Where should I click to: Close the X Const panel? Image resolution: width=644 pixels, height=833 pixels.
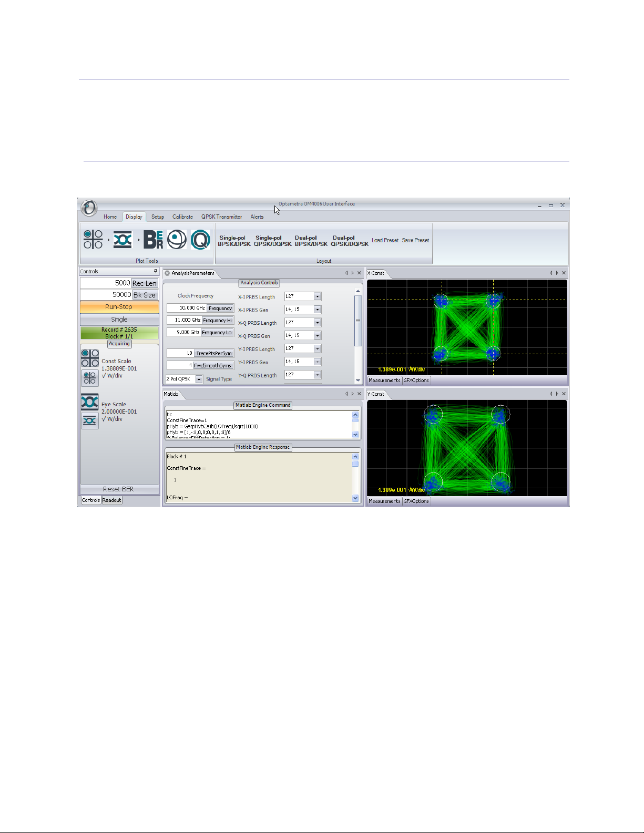pyautogui.click(x=564, y=273)
